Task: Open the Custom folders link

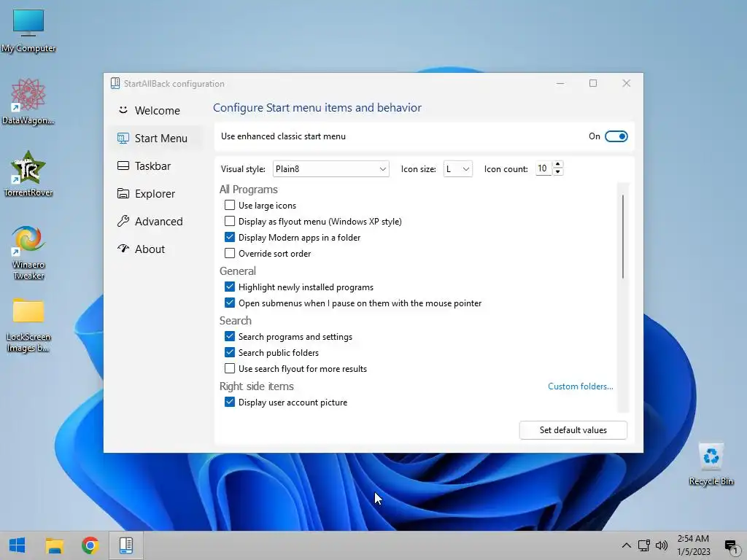Action: click(x=580, y=386)
